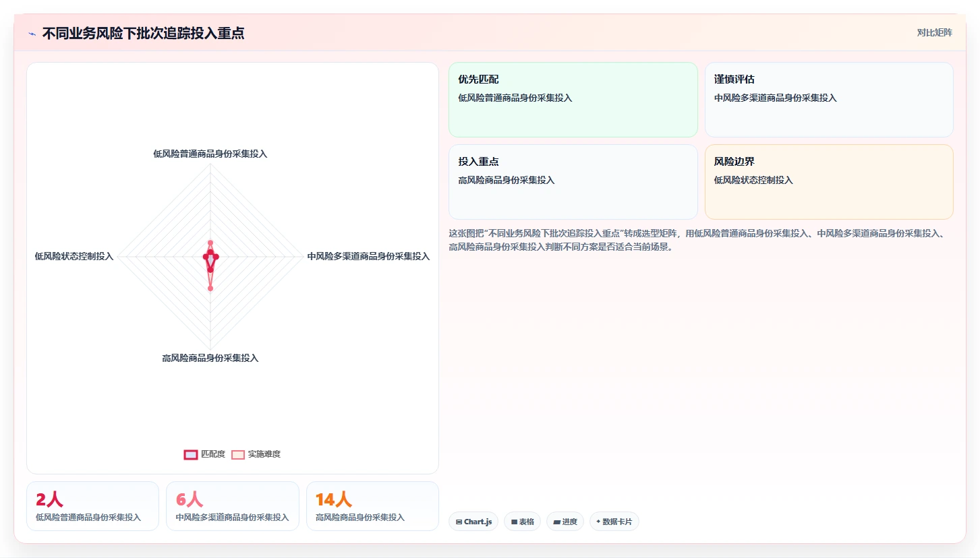
Task: Click the 实施难度 legend color box
Action: point(238,454)
